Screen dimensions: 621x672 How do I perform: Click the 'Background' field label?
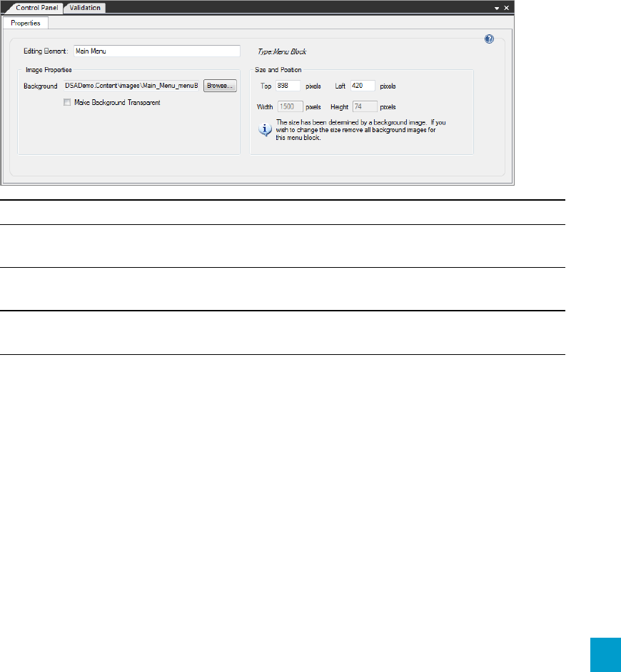point(40,86)
